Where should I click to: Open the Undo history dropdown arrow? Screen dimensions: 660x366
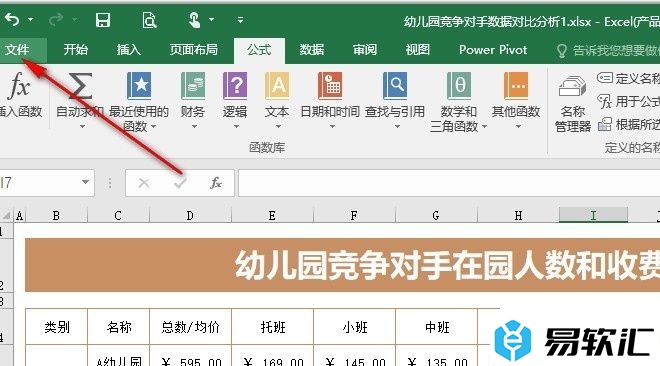pos(31,20)
